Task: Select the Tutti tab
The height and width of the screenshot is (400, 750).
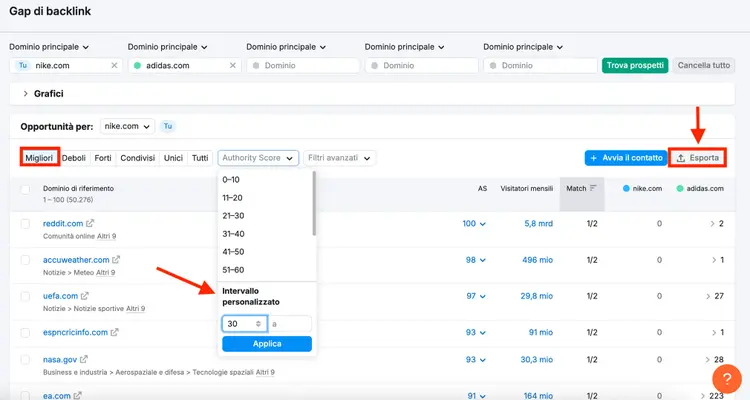Action: click(x=200, y=158)
